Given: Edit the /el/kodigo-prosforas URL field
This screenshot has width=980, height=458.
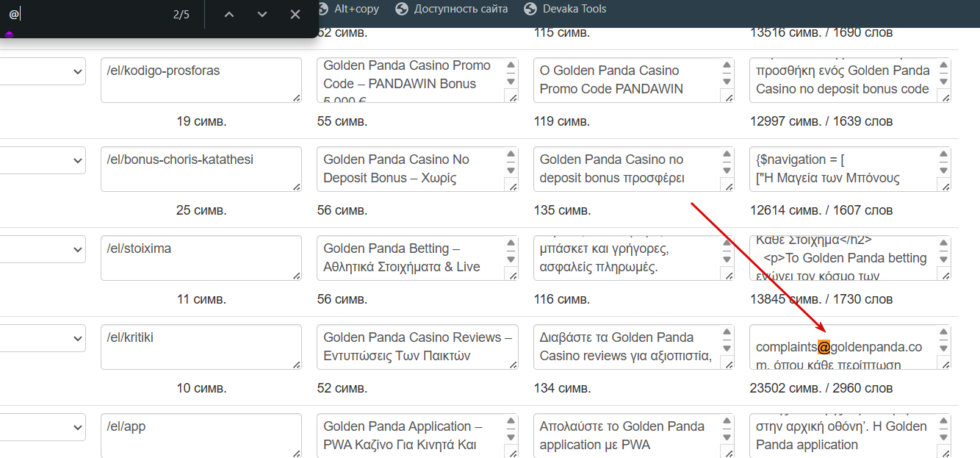Looking at the screenshot, I should [201, 80].
